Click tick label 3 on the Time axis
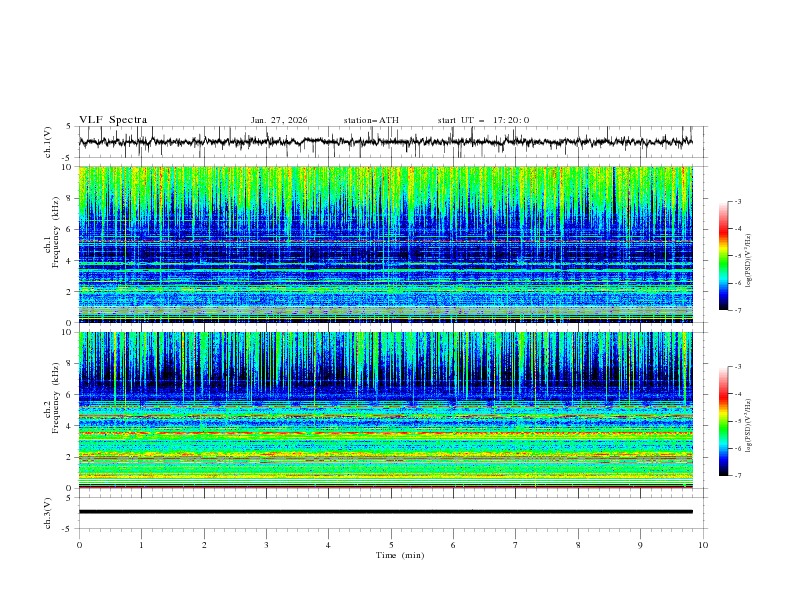The height and width of the screenshot is (612, 792). pyautogui.click(x=266, y=545)
